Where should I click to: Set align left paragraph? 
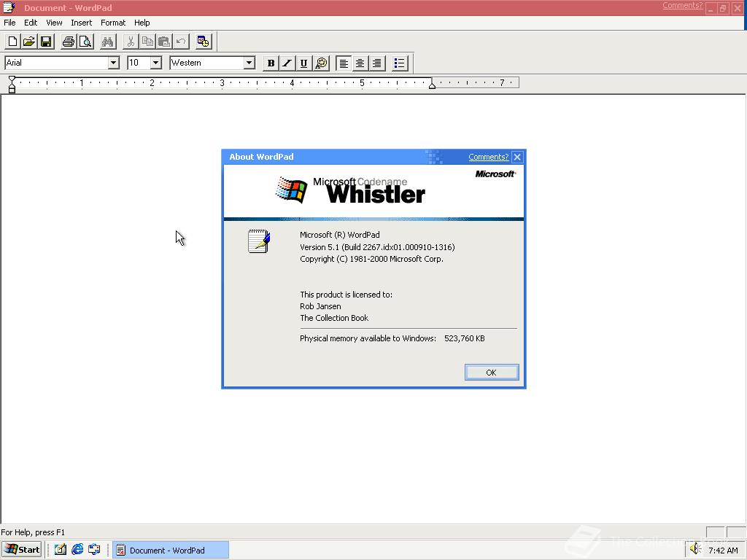coord(344,63)
